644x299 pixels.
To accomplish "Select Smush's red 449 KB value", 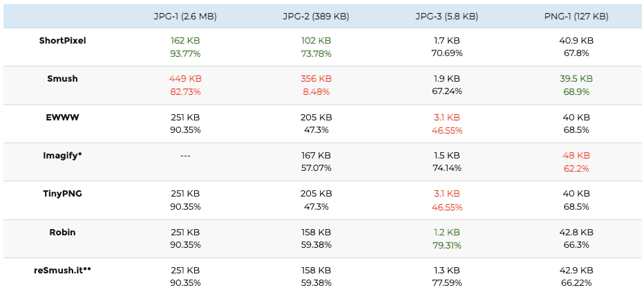I will point(185,78).
